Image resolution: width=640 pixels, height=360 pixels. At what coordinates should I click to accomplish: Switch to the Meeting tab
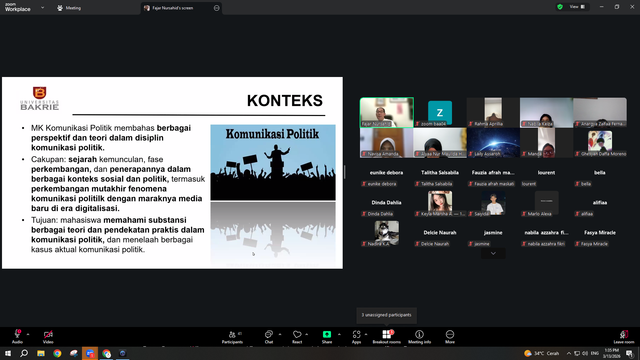coord(69,8)
